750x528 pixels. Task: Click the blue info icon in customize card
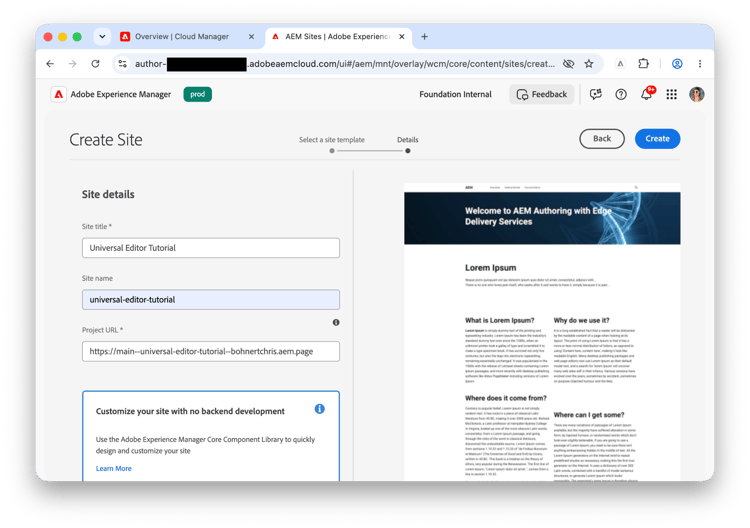tap(320, 409)
